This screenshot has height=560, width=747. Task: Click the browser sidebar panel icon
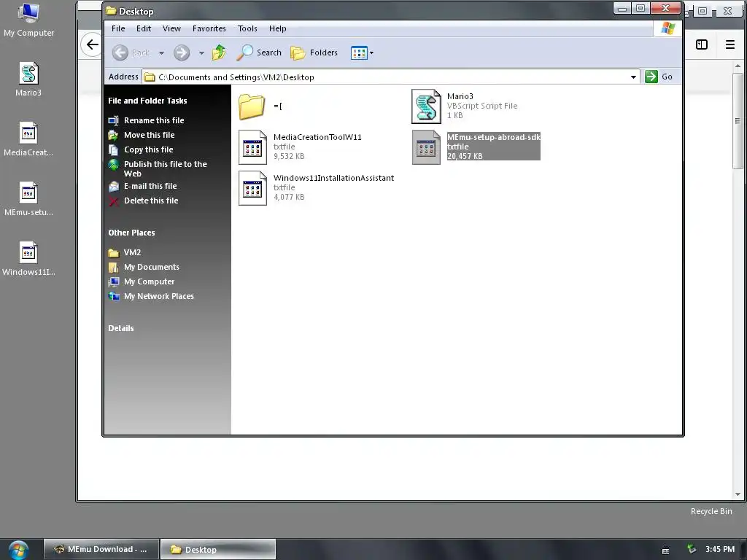click(701, 44)
